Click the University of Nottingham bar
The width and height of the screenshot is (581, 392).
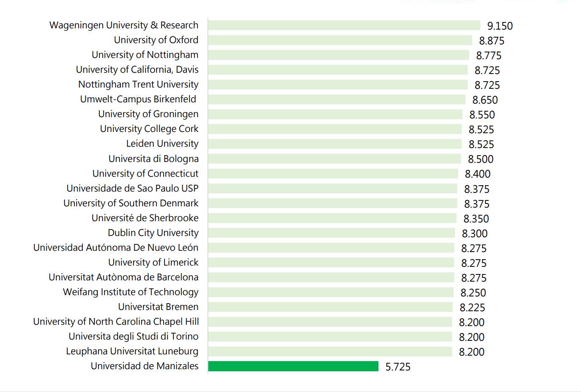coord(338,55)
